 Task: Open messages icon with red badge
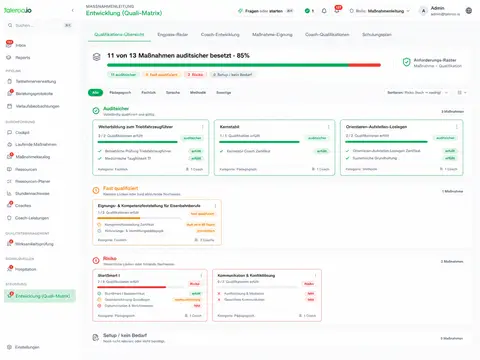337,10
